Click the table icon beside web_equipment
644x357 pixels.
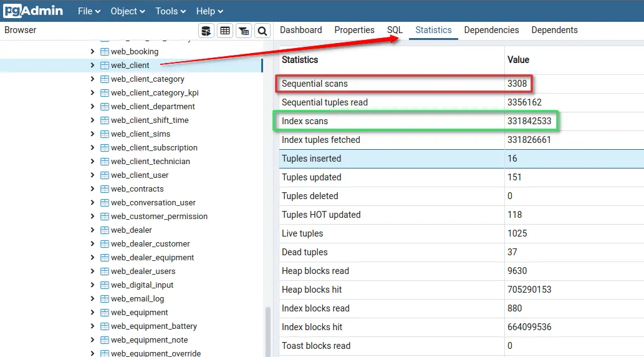(x=105, y=313)
